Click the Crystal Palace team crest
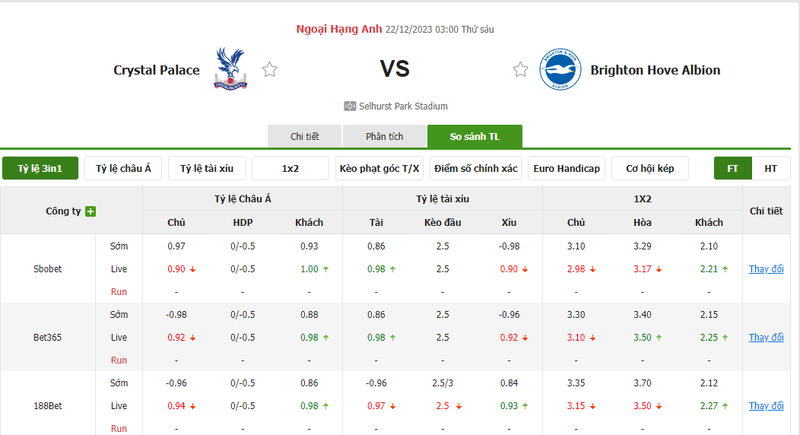 pyautogui.click(x=231, y=69)
